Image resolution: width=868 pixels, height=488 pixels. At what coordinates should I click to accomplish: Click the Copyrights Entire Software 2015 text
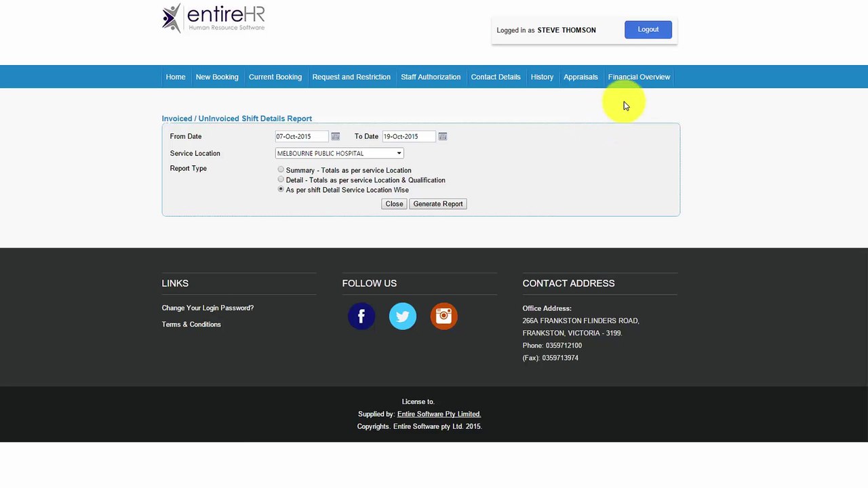coord(419,426)
